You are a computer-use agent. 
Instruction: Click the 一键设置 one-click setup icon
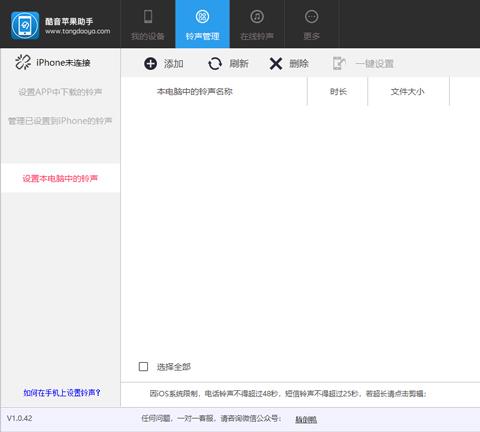339,63
